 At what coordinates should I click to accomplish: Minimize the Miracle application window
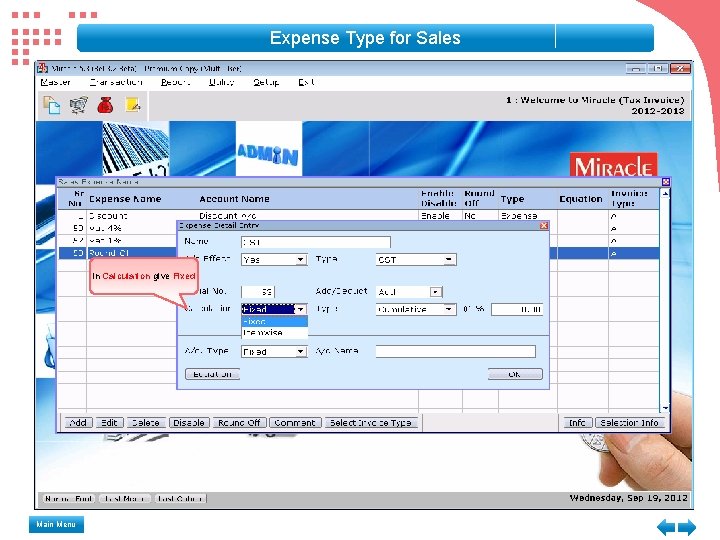(x=636, y=68)
